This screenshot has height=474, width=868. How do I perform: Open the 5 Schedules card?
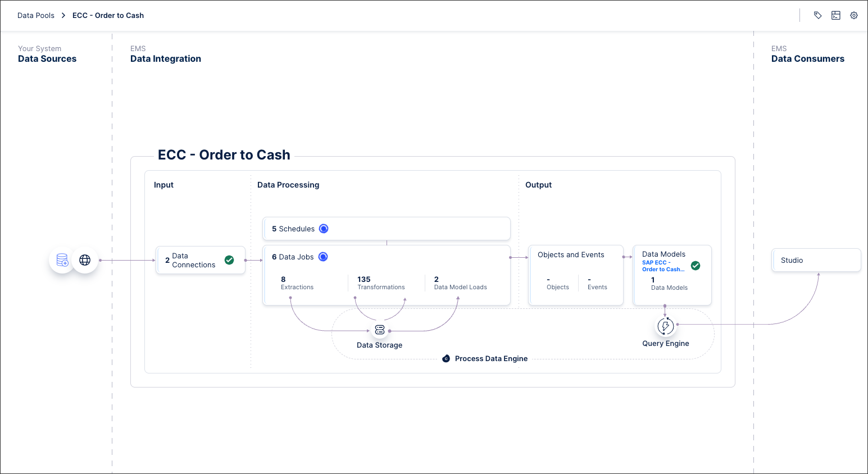[x=387, y=229]
